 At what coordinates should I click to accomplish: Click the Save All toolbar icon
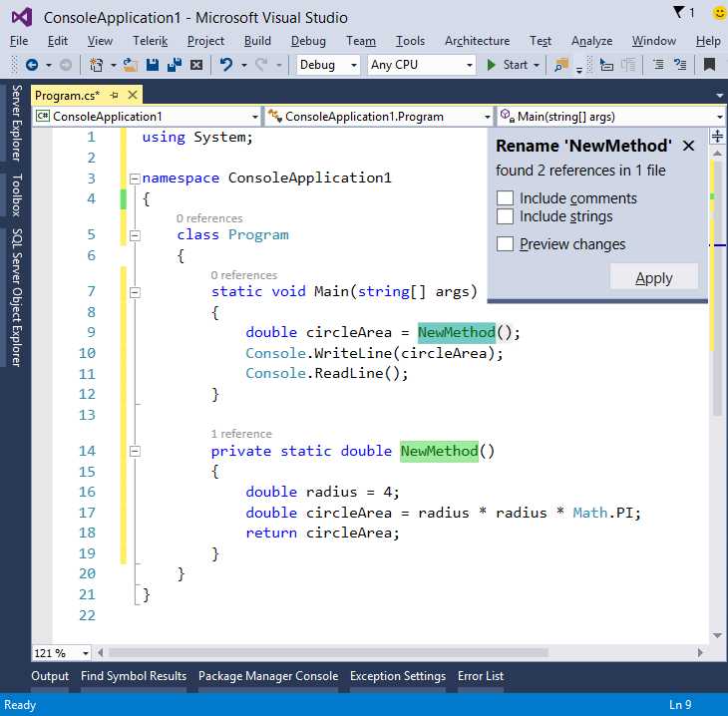[x=175, y=65]
